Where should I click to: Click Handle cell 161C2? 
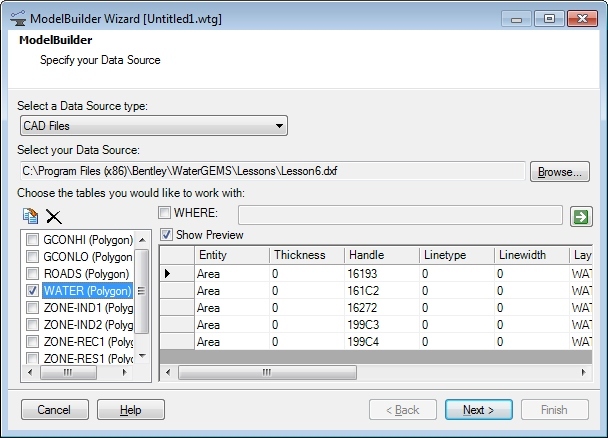tap(382, 291)
